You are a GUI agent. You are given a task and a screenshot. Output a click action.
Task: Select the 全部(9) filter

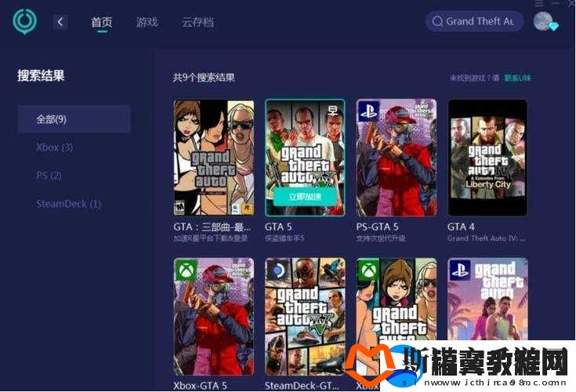point(74,119)
